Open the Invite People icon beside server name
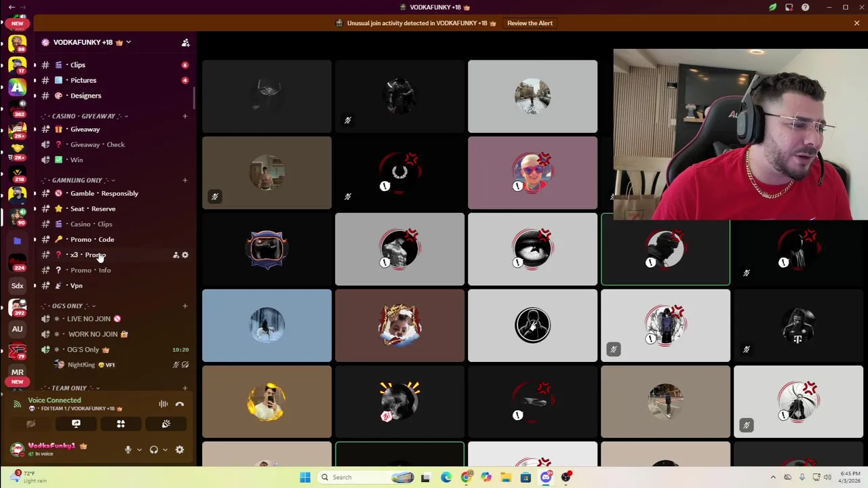 pos(185,42)
